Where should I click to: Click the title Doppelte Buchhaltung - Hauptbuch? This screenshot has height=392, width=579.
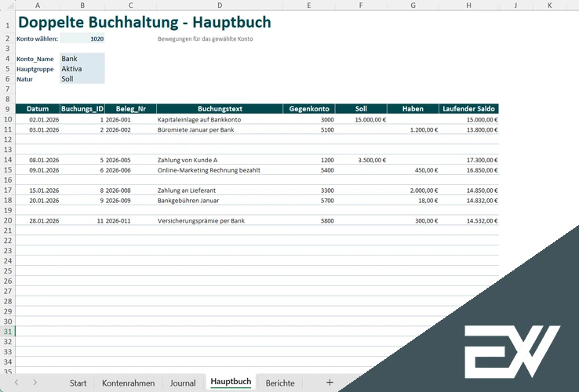coord(144,22)
